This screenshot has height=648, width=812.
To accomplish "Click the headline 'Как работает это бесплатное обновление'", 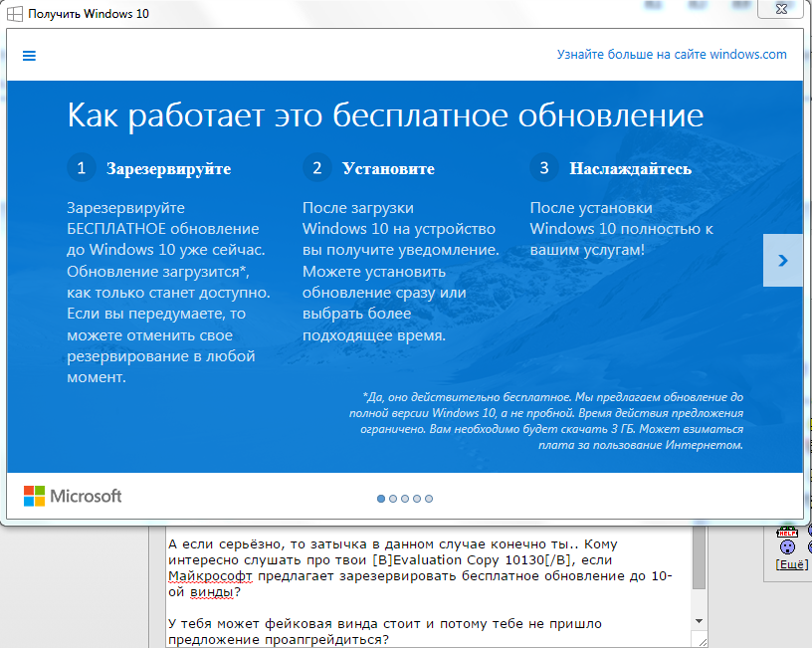I will [x=386, y=115].
